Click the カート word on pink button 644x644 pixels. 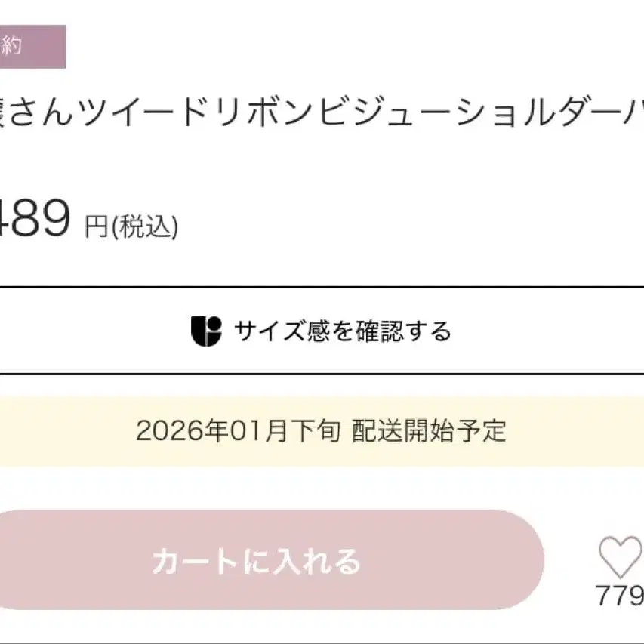[x=185, y=562]
